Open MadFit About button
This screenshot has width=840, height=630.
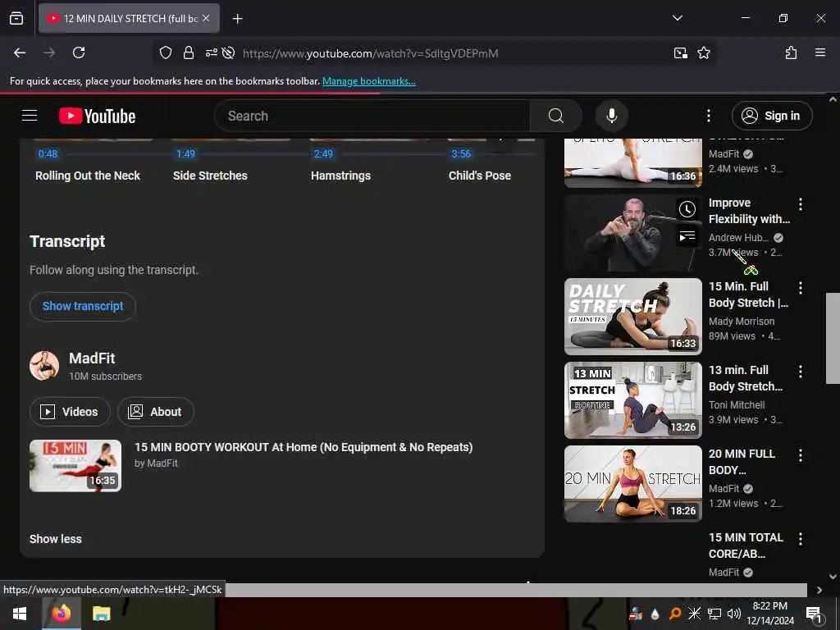click(155, 412)
